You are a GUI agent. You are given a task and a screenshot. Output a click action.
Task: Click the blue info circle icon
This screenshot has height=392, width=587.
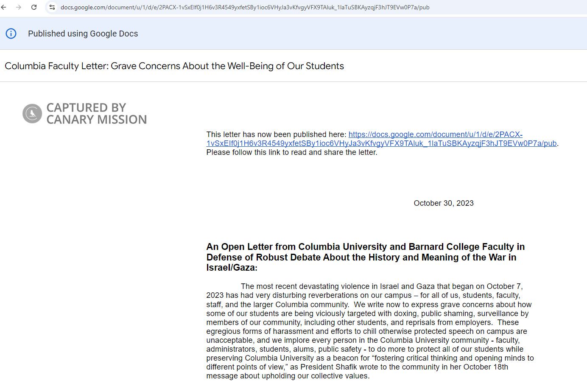pyautogui.click(x=11, y=34)
